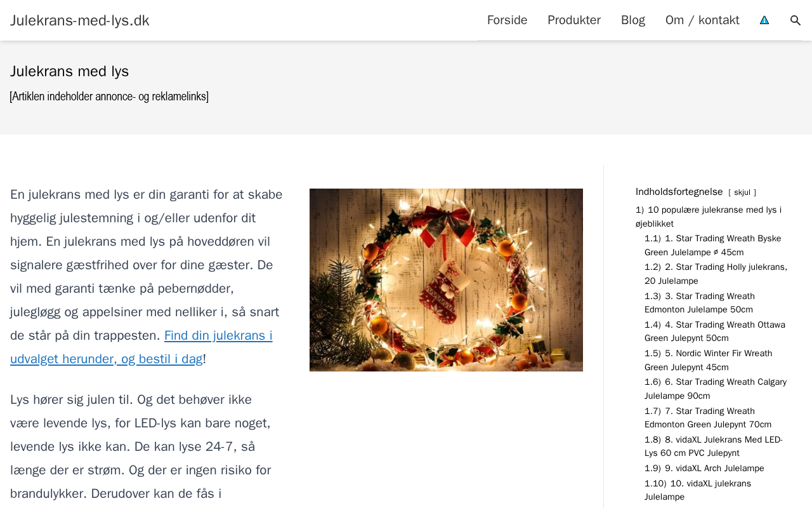Open Om / kontakt page
This screenshot has width=812, height=508.
click(702, 20)
